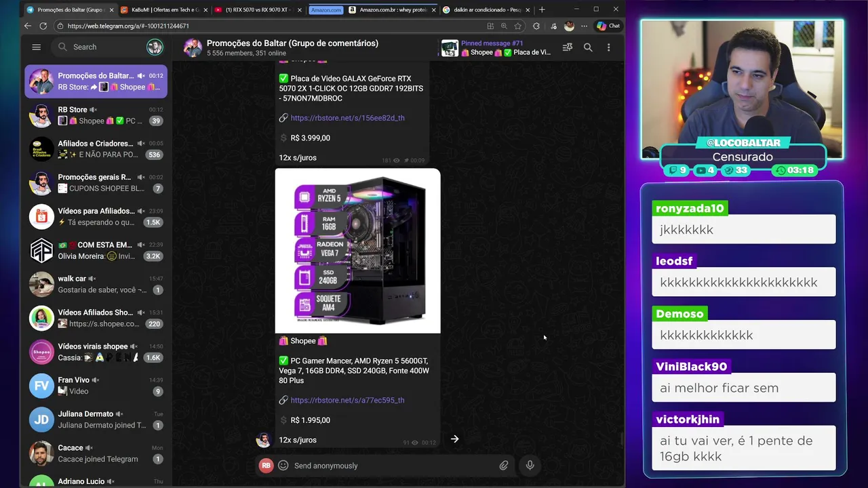
Task: Bookmark this page with the star icon
Action: pos(518,26)
